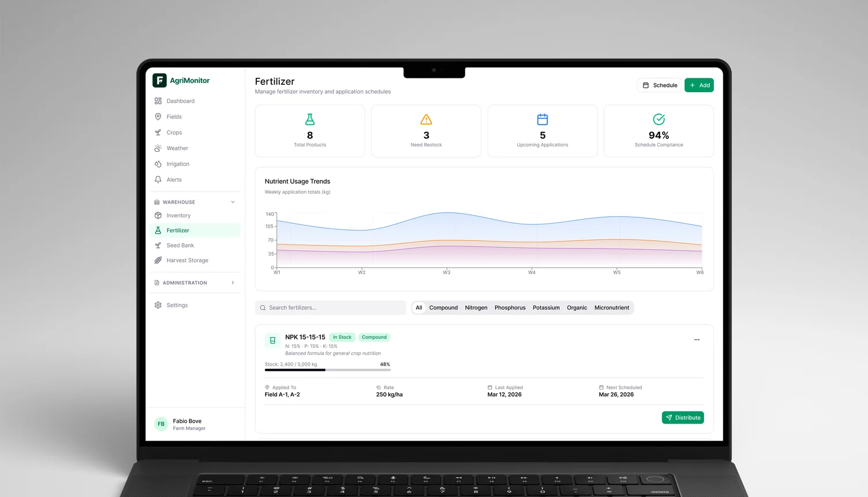Click the Compound tag on NPK 15-15-15
The width and height of the screenshot is (868, 497).
pyautogui.click(x=375, y=337)
